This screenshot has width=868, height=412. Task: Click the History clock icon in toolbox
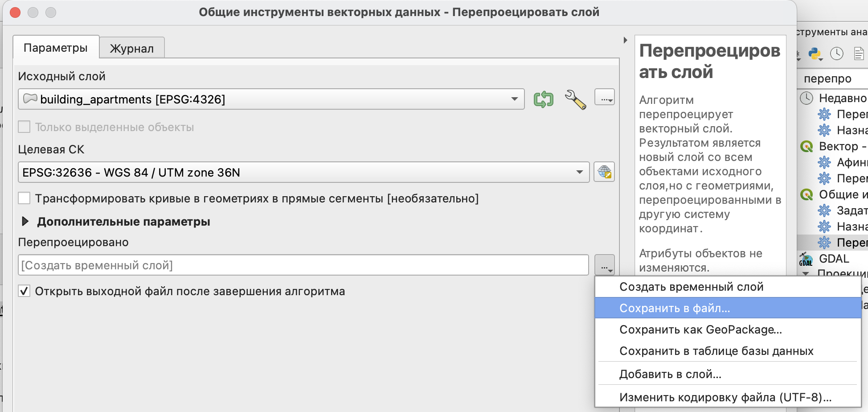tap(836, 54)
